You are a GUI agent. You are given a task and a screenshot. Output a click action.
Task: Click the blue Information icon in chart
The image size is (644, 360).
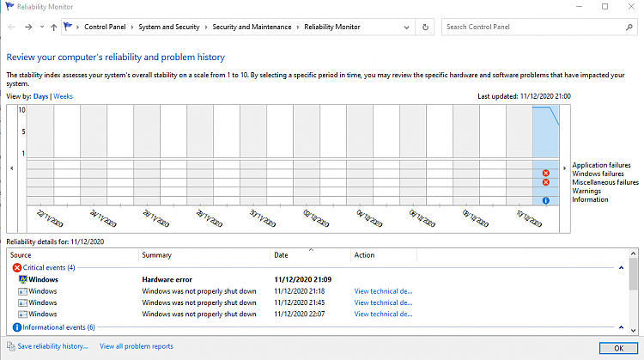545,200
